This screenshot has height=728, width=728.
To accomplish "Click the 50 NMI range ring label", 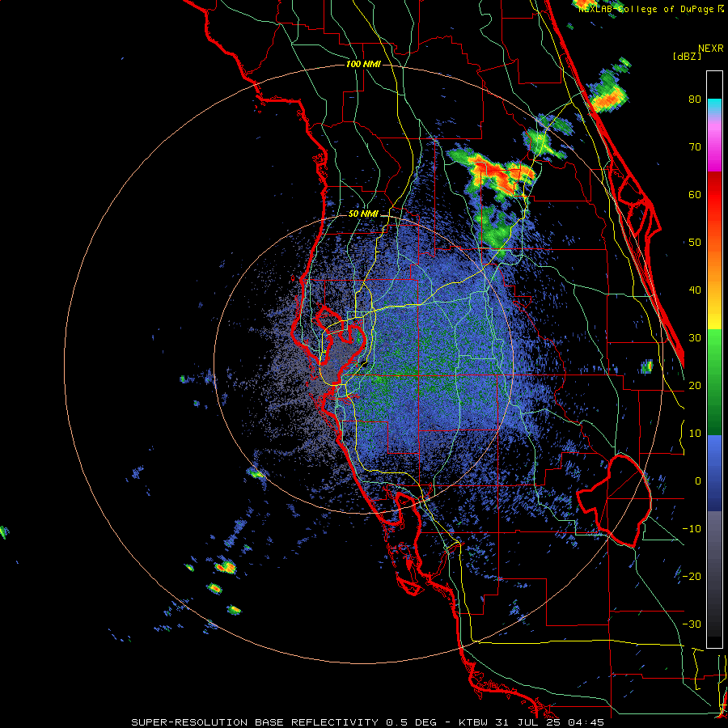I will 363,214.
